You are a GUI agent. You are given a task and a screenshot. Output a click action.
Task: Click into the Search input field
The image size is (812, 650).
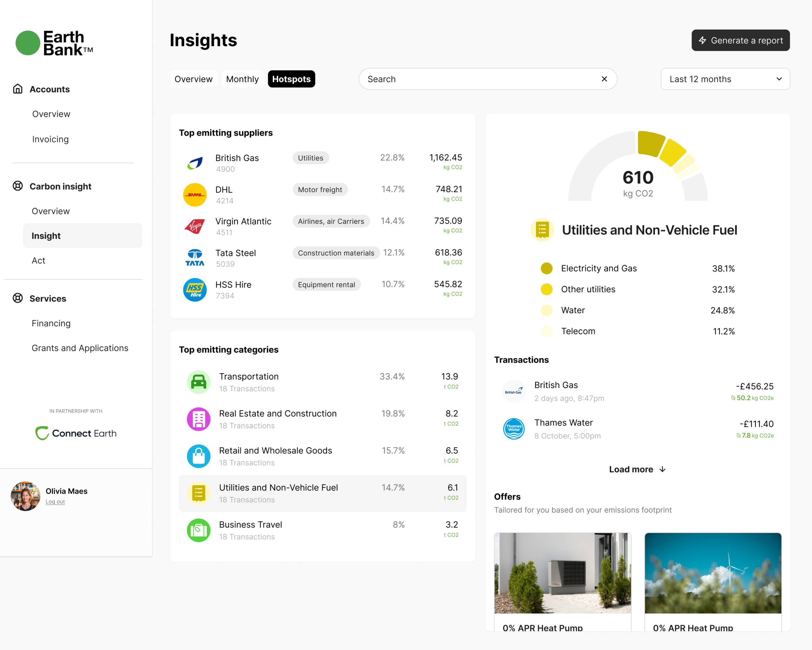(x=478, y=79)
